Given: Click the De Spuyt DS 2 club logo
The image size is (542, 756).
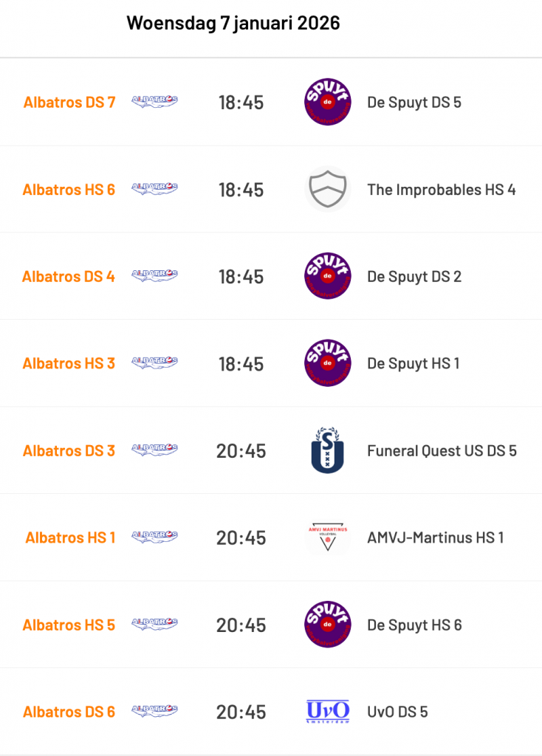Looking at the screenshot, I should (327, 276).
